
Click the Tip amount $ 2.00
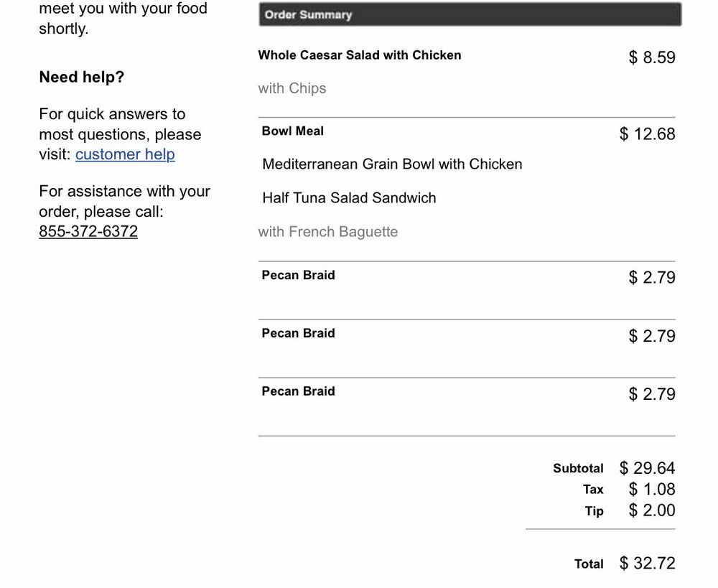pos(652,510)
